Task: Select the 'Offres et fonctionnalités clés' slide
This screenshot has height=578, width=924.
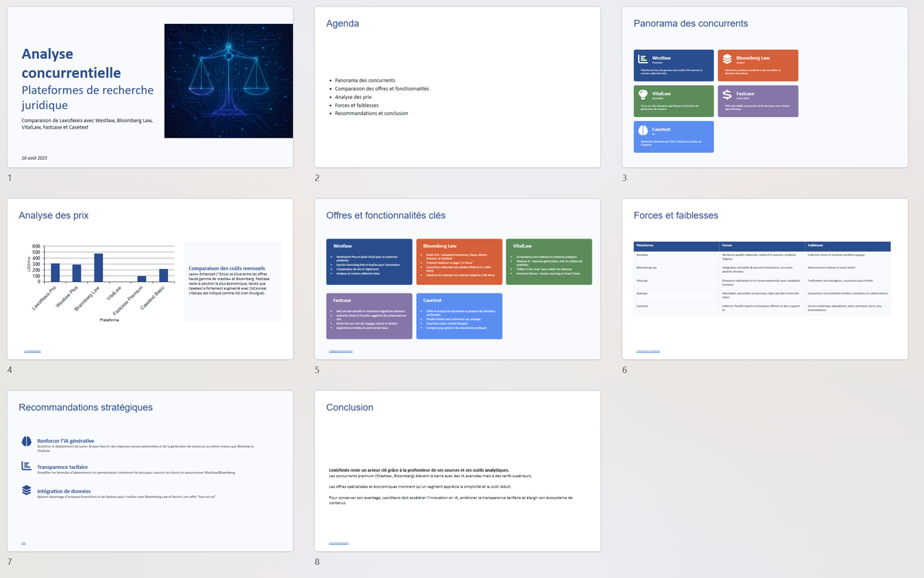Action: [457, 279]
